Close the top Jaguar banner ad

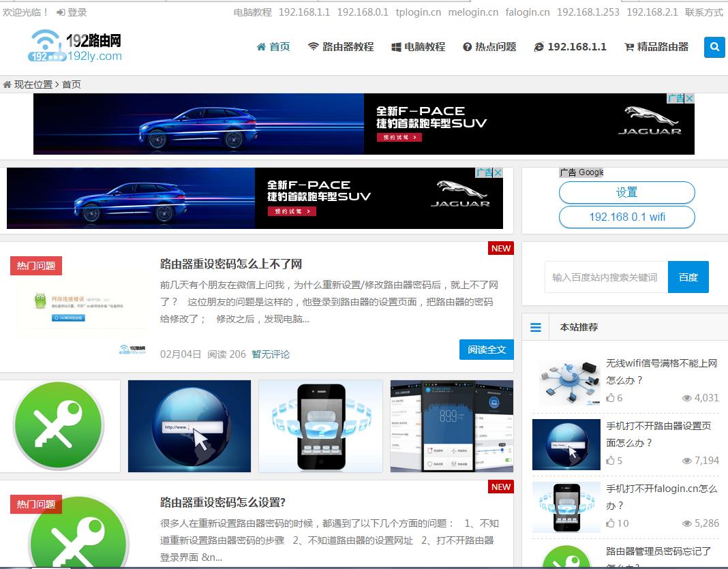[x=689, y=98]
